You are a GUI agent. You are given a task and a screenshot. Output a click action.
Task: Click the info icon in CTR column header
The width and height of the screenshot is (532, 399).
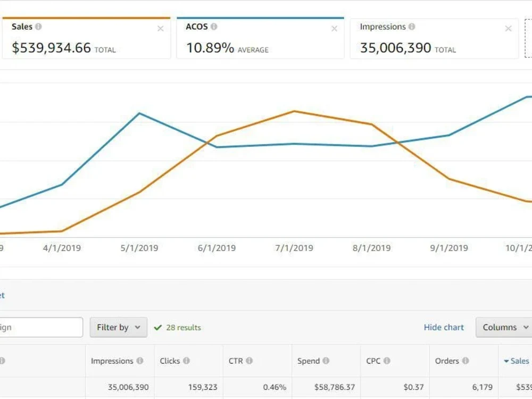pyautogui.click(x=250, y=361)
